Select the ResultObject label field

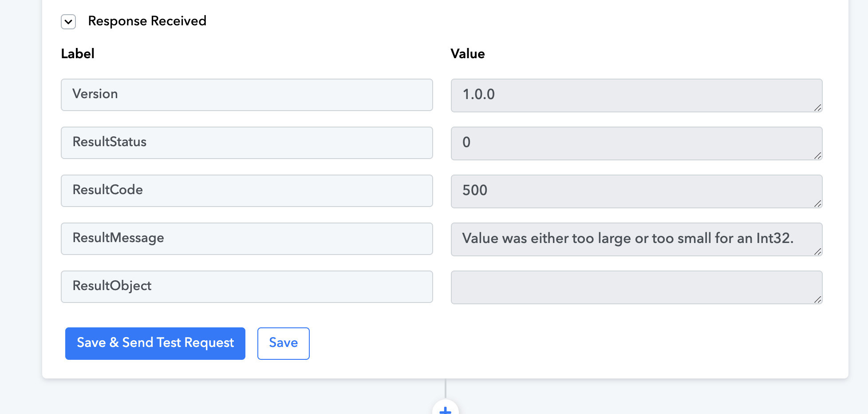coord(247,287)
